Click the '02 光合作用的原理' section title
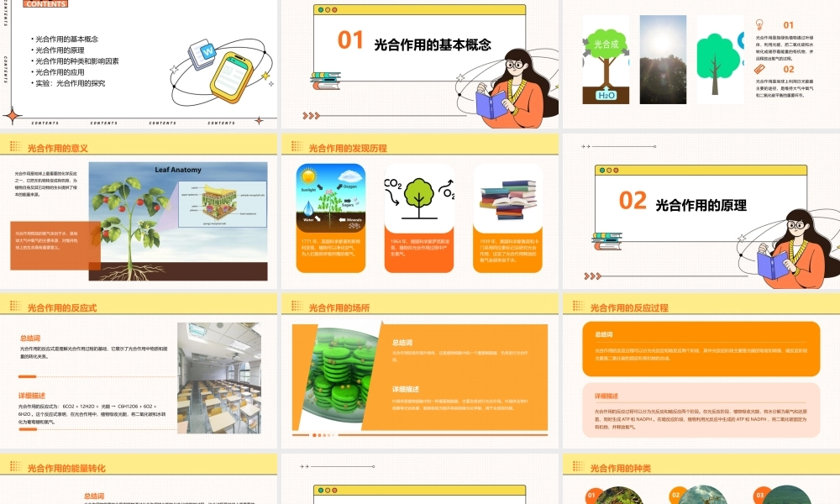 pyautogui.click(x=683, y=202)
